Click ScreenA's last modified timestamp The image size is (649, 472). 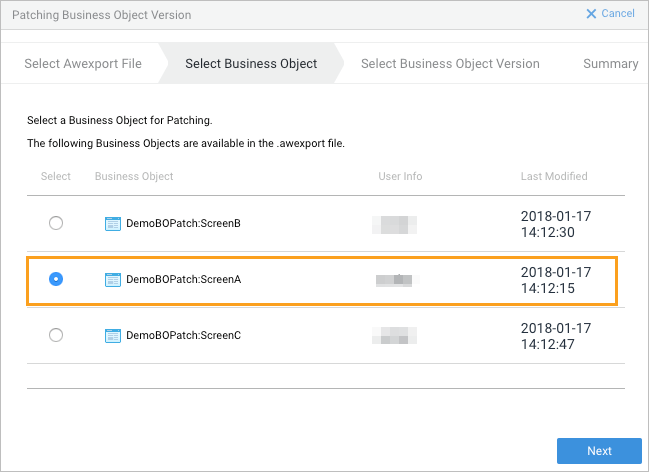556,280
